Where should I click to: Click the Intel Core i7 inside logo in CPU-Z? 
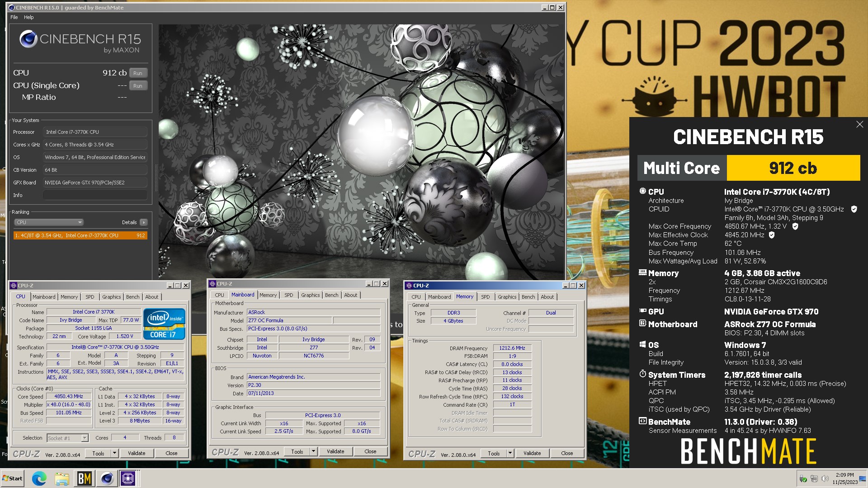click(164, 324)
